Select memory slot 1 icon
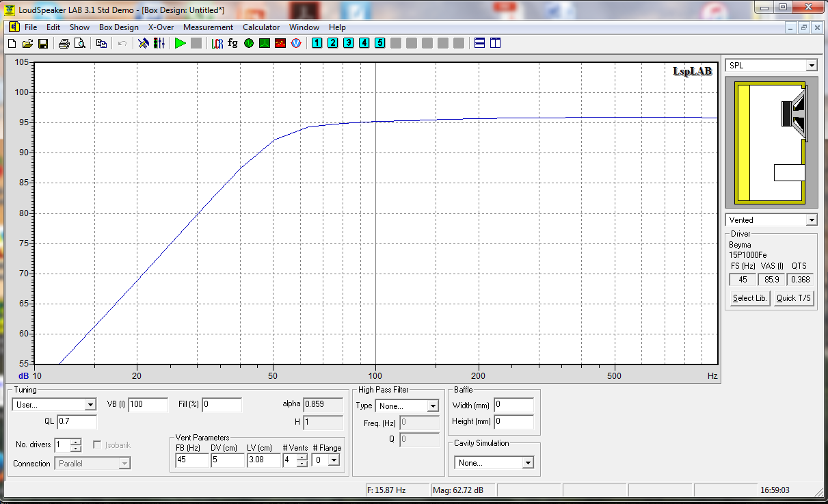 click(x=317, y=43)
